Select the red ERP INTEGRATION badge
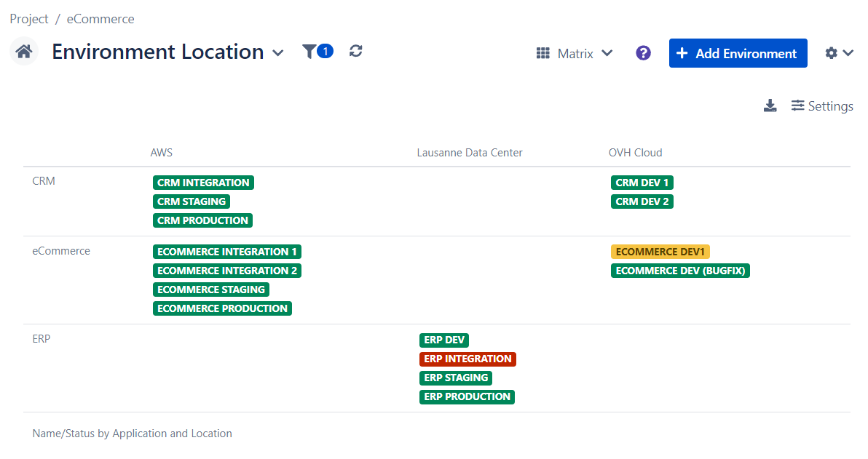 tap(467, 359)
